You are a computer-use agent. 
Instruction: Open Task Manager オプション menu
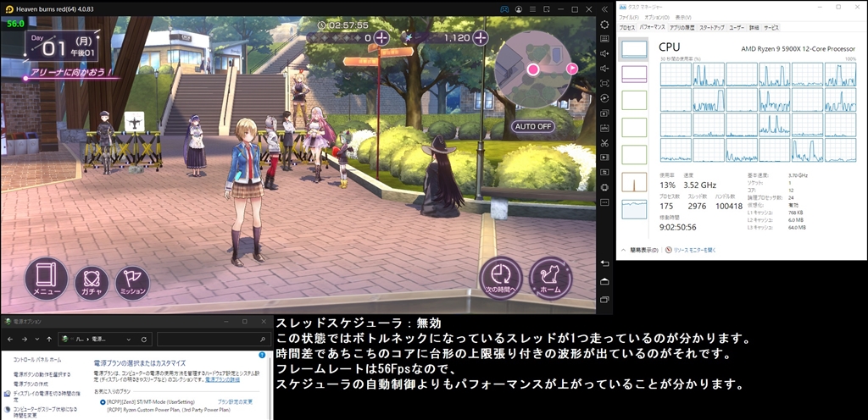[657, 18]
